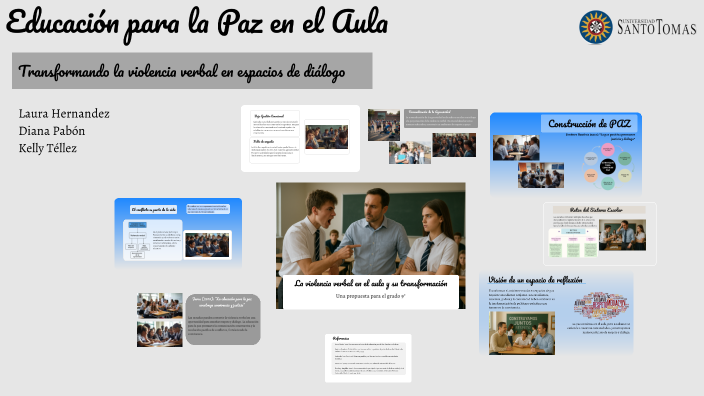Click the 'Falta de empatía' heading card
The image size is (704, 396).
(x=274, y=150)
